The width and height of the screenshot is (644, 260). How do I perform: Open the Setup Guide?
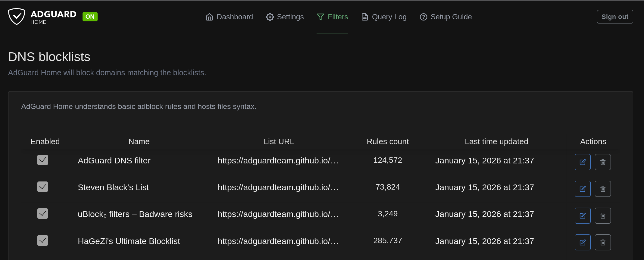[x=446, y=17]
